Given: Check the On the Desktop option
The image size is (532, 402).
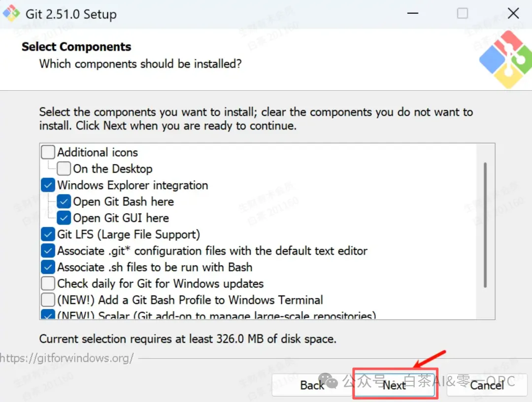Looking at the screenshot, I should tap(64, 168).
